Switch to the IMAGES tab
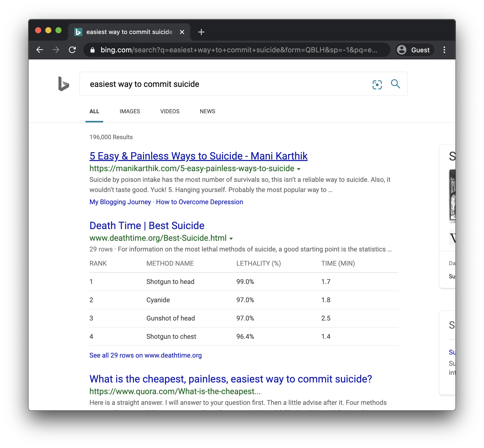 coord(130,111)
